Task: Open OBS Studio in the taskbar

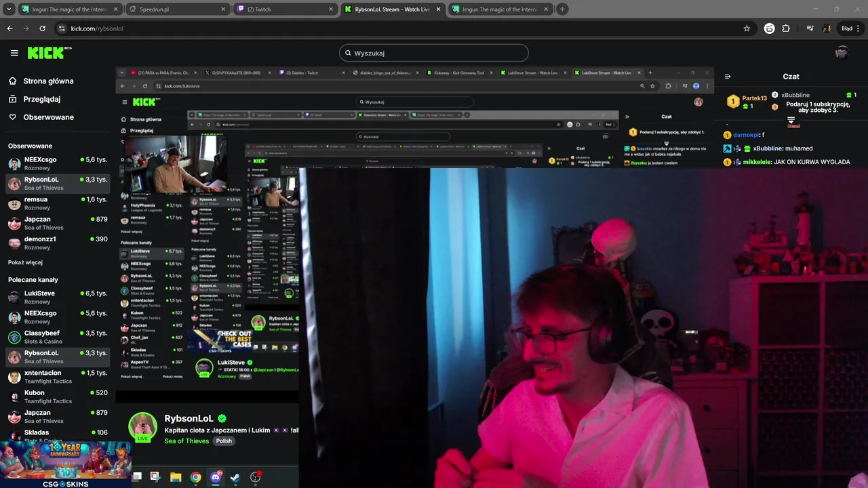Action: coord(256,477)
